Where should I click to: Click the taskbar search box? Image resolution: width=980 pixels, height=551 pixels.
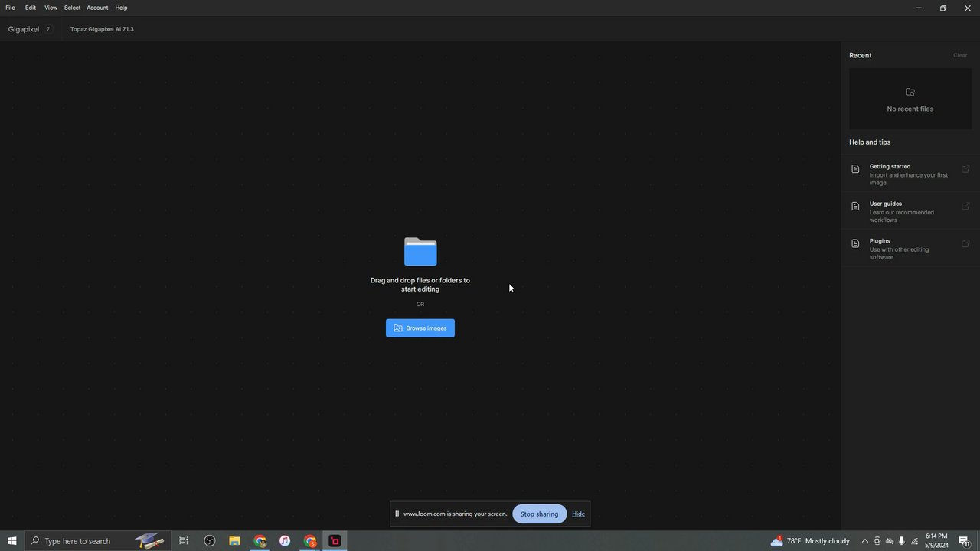coord(97,541)
